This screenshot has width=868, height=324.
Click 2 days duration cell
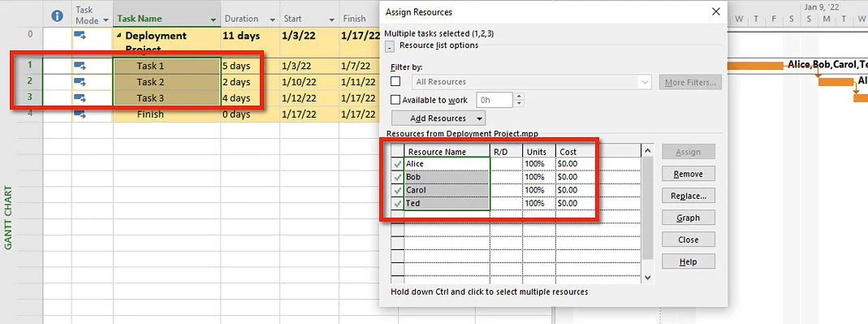click(x=249, y=82)
